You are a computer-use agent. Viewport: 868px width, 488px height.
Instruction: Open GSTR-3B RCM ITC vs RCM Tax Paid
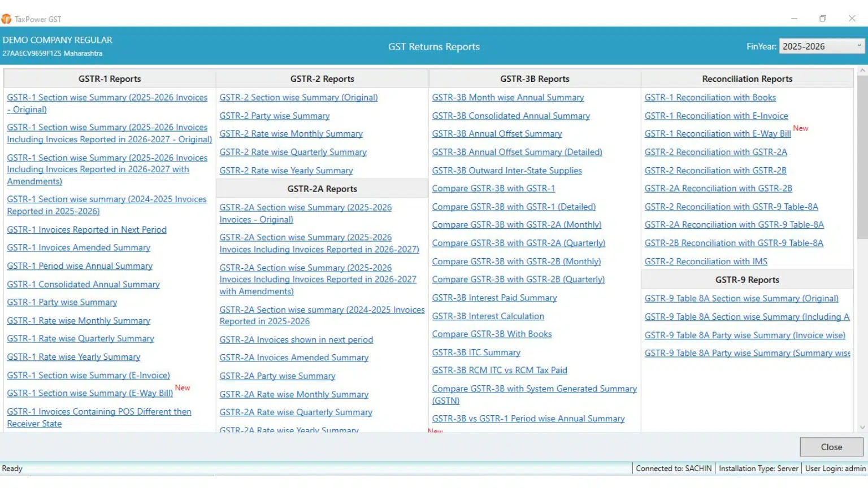[500, 371]
